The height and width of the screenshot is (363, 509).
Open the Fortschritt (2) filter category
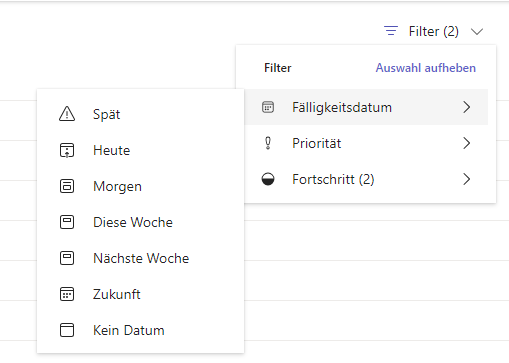tap(366, 179)
